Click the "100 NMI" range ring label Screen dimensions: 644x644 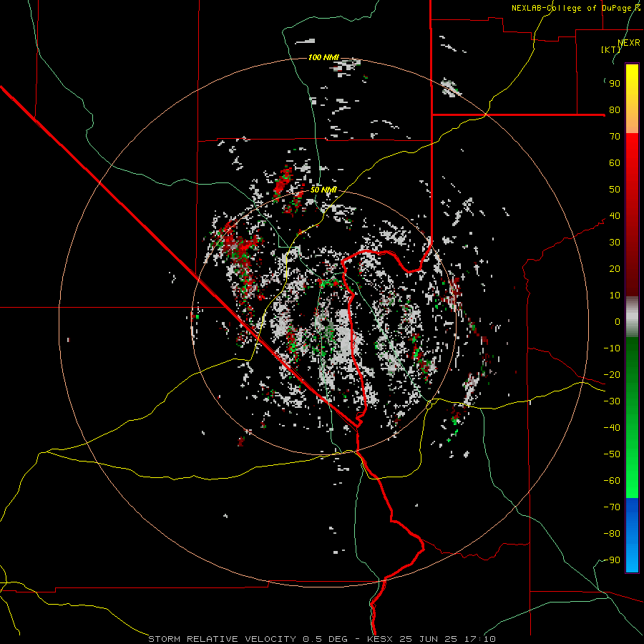click(323, 57)
